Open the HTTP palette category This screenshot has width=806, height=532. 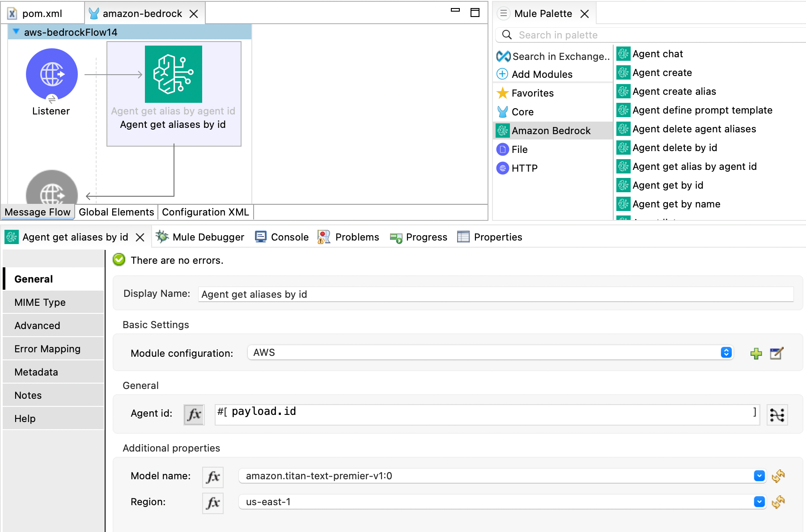(518, 168)
